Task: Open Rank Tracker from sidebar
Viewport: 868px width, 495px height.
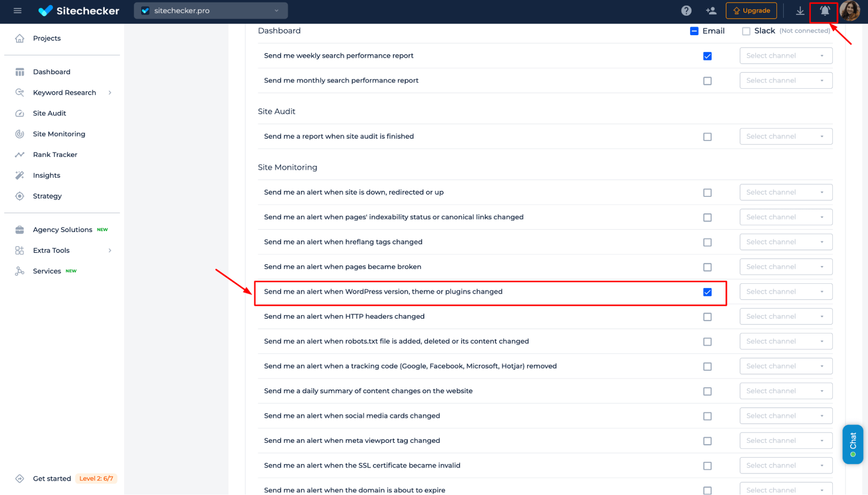Action: click(54, 154)
